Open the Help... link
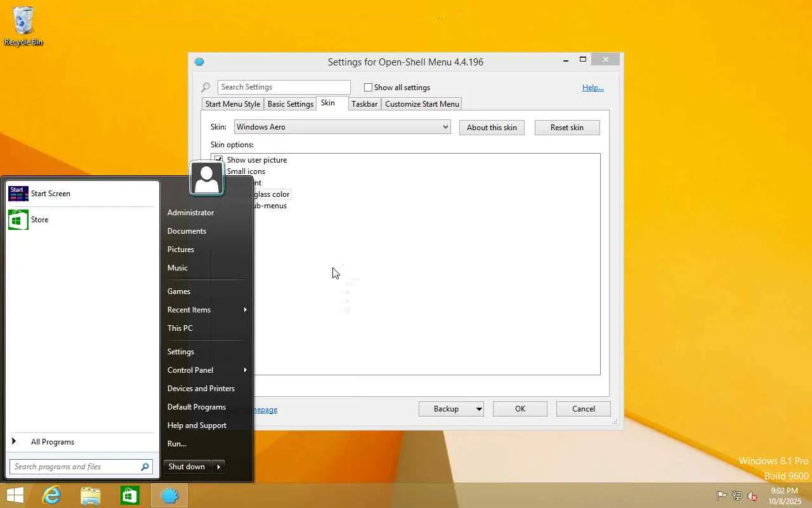 click(x=593, y=88)
